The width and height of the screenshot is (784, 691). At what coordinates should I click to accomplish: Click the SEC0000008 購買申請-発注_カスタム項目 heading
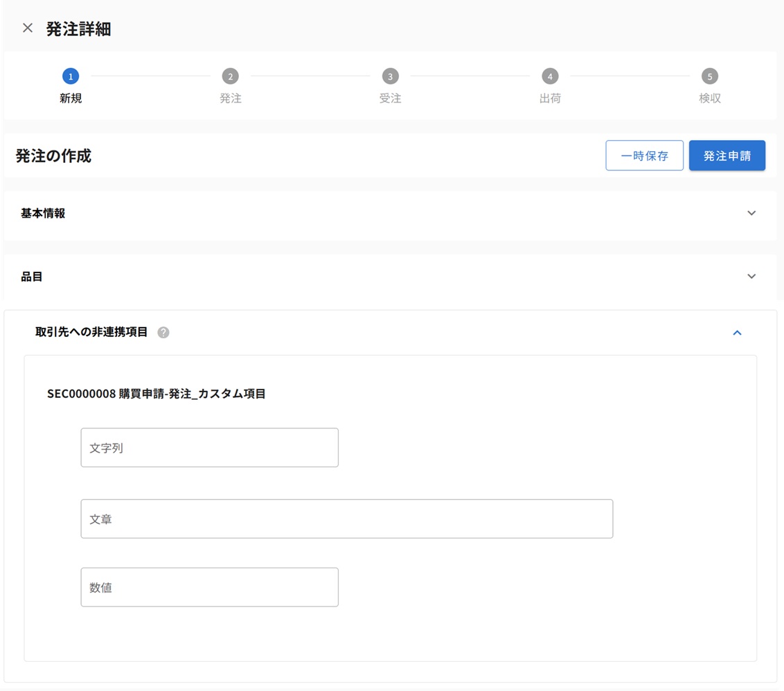(157, 394)
